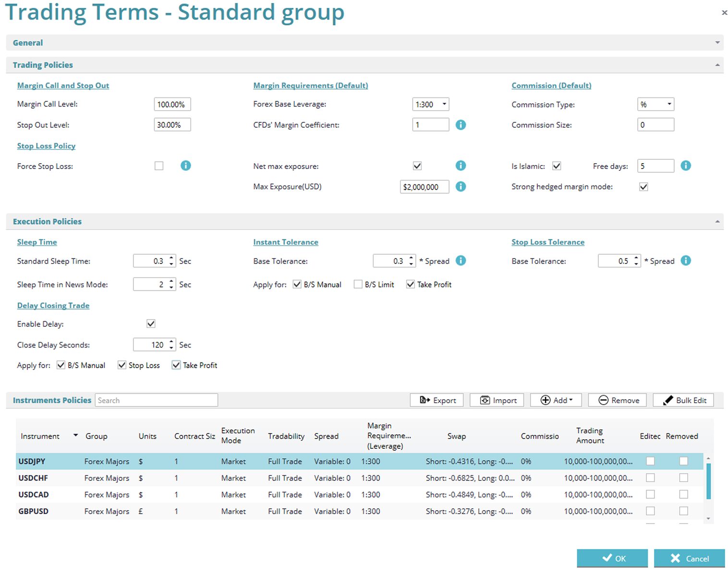
Task: Adjust Sleep Time in News Mode stepper
Action: (171, 285)
